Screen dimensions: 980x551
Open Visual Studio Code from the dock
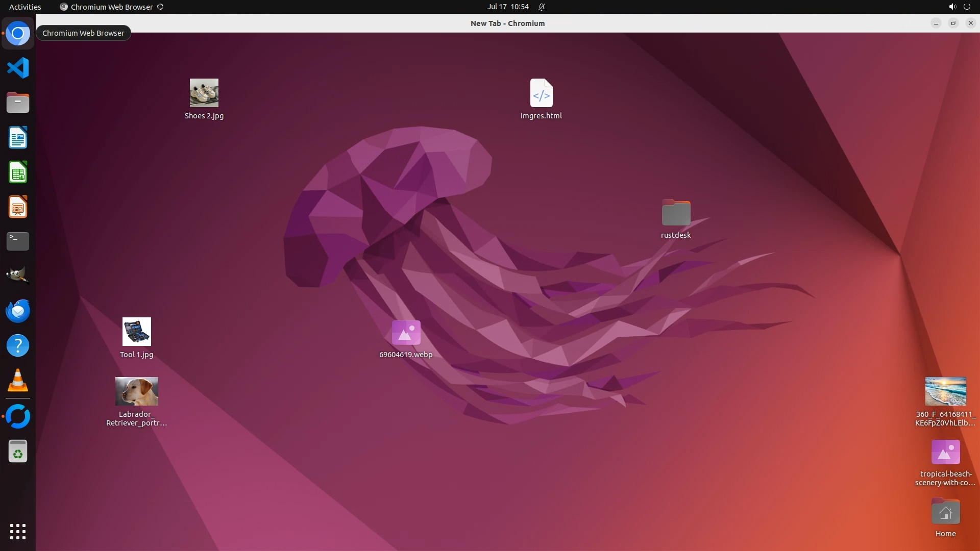pyautogui.click(x=18, y=68)
